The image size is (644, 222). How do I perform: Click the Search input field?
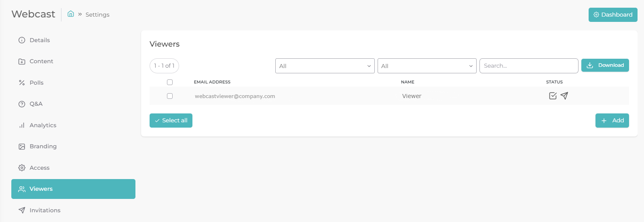point(529,66)
